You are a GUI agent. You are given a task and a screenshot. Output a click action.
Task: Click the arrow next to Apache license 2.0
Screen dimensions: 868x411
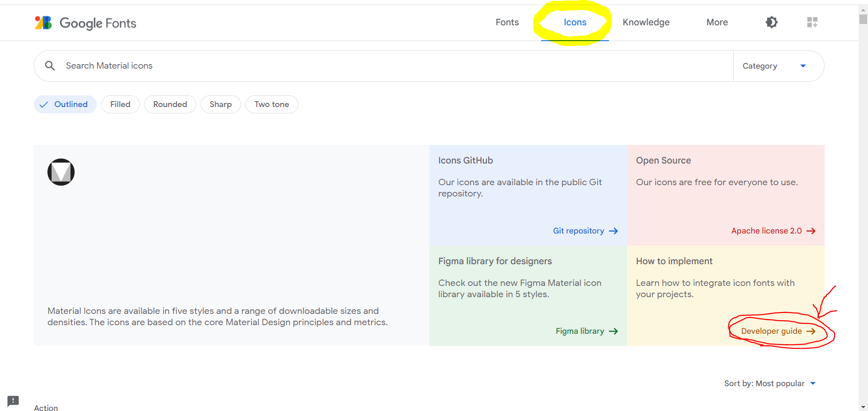(811, 231)
